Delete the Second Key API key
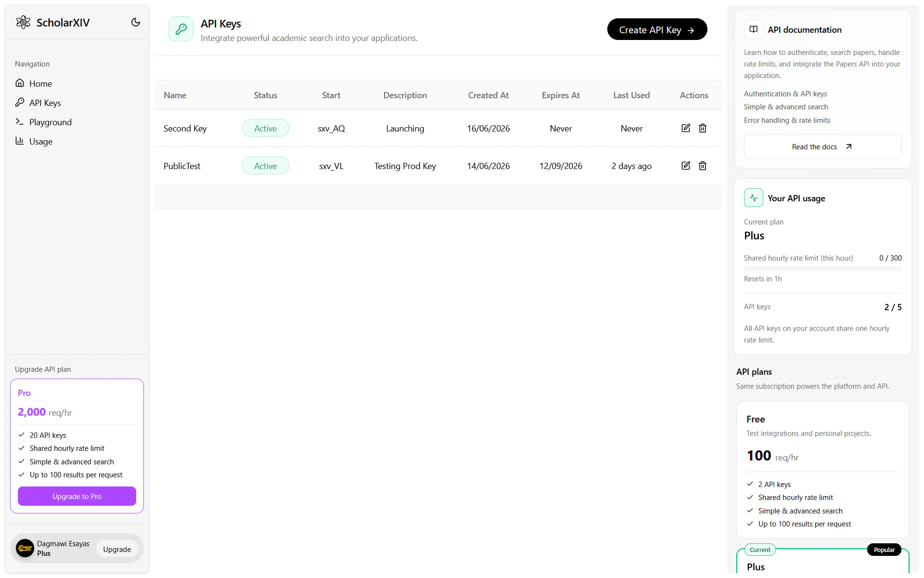Image resolution: width=924 pixels, height=578 pixels. (x=703, y=128)
